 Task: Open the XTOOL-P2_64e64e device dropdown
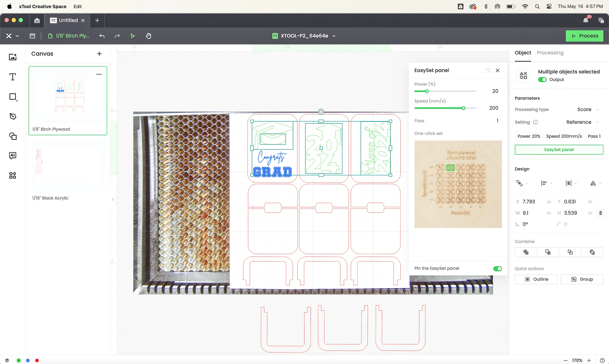click(x=304, y=36)
